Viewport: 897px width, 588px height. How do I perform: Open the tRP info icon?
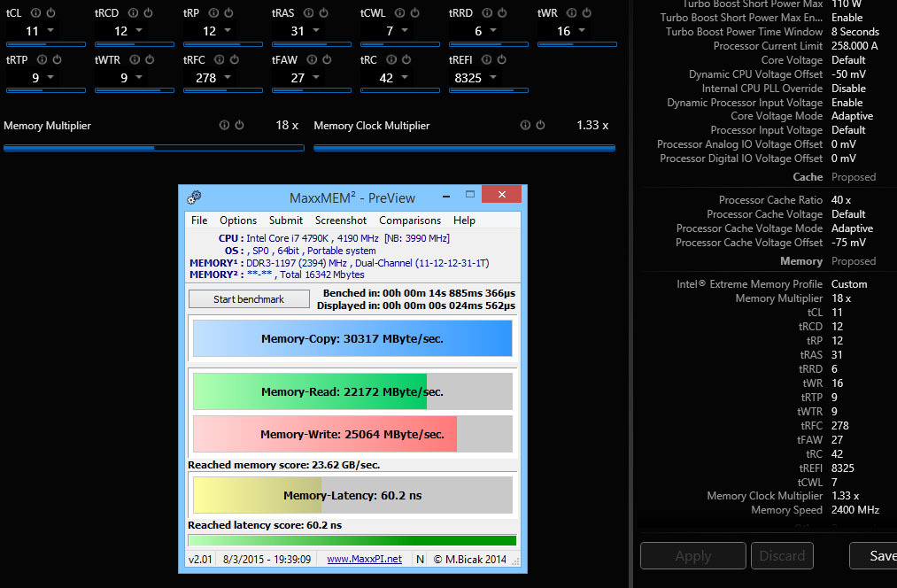213,12
